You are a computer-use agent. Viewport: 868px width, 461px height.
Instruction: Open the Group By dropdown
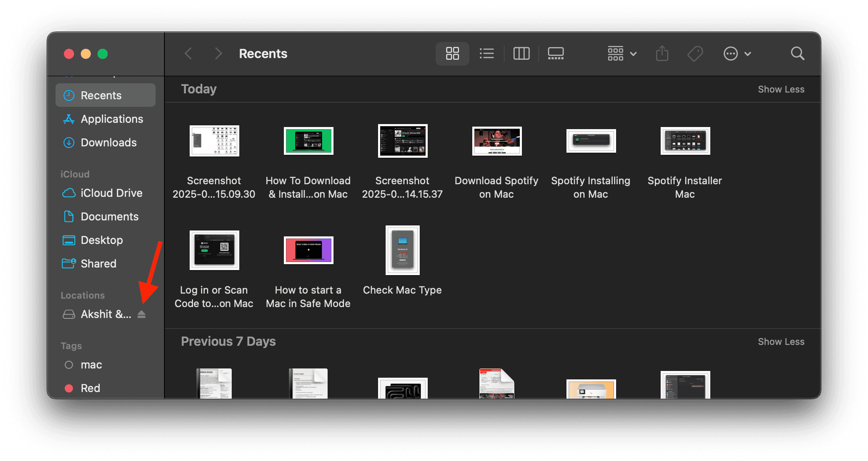[622, 53]
